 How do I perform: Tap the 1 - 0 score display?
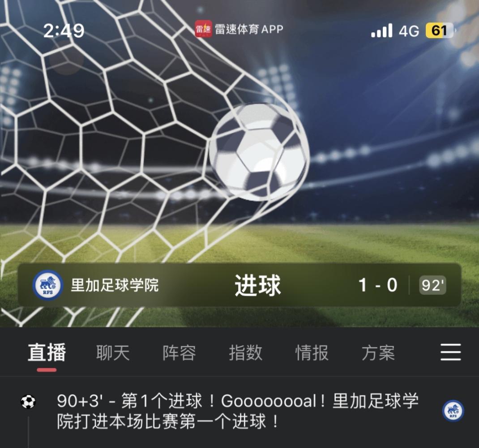pyautogui.click(x=378, y=285)
